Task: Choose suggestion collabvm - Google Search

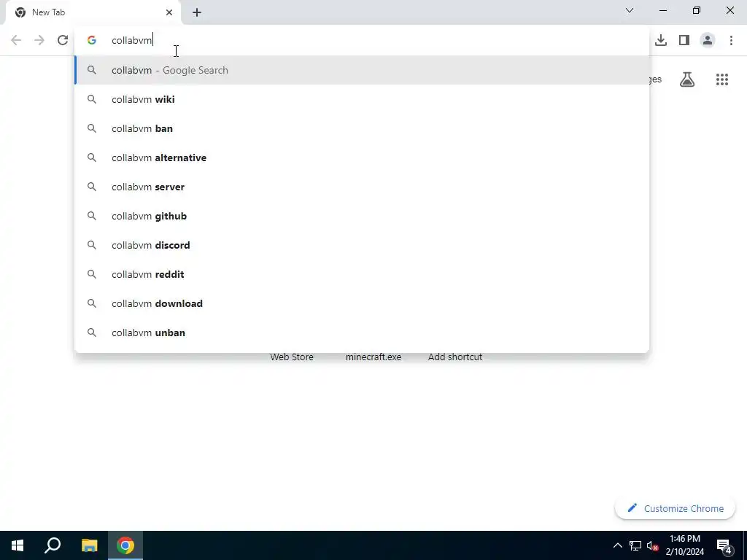Action: [x=362, y=70]
